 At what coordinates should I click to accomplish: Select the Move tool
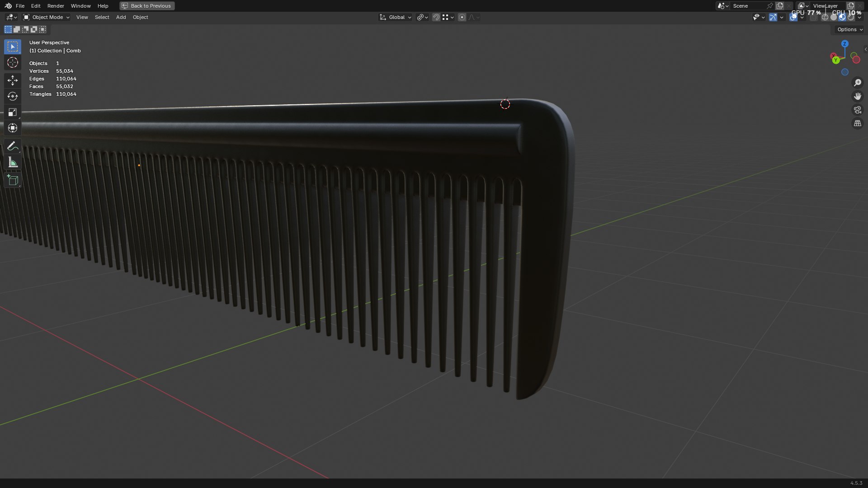[x=13, y=80]
